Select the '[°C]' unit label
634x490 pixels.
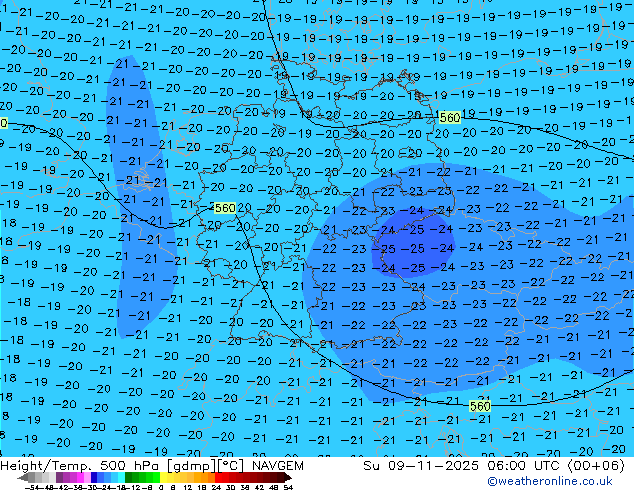click(230, 466)
